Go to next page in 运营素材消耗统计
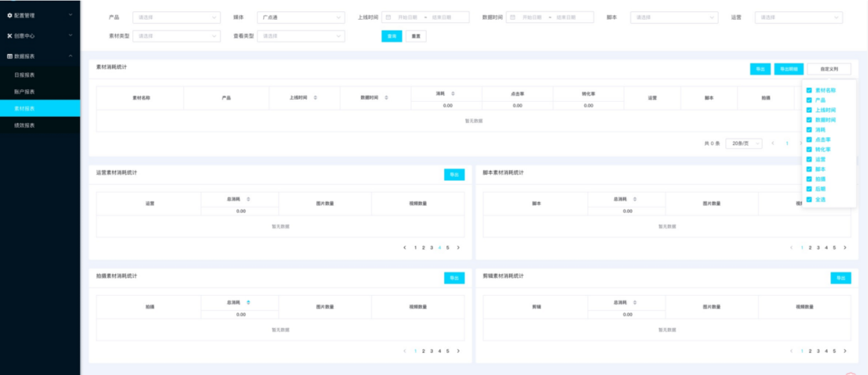The image size is (868, 375). coord(459,248)
